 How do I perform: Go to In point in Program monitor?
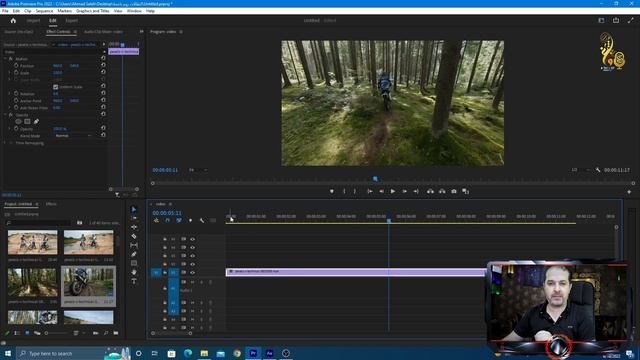pos(369,191)
